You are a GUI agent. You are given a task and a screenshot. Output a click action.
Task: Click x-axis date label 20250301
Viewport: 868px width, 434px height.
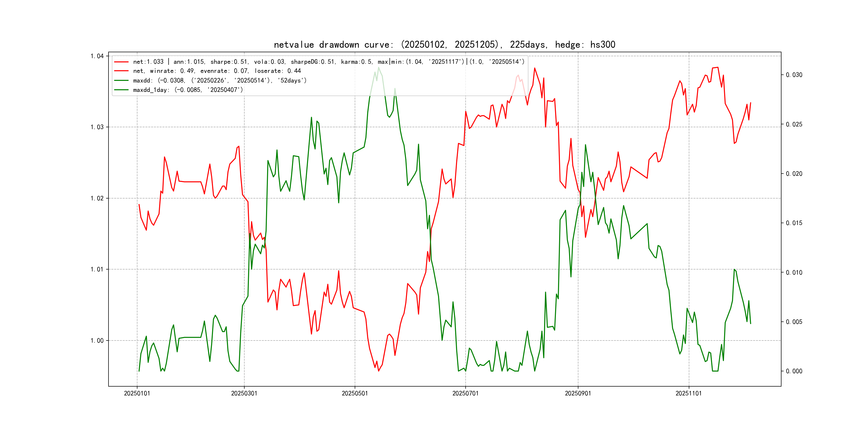(244, 393)
